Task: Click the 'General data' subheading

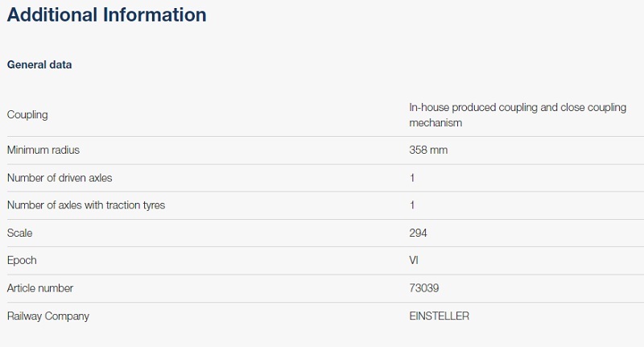Action: point(39,64)
